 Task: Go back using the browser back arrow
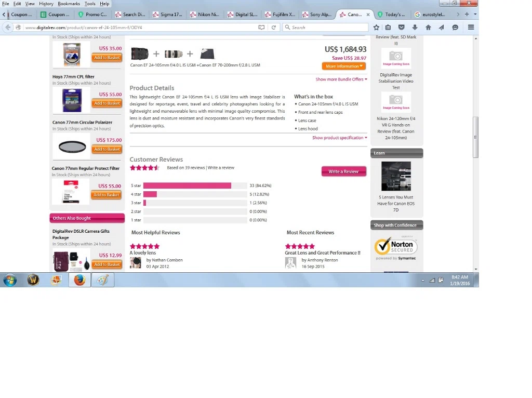8,28
